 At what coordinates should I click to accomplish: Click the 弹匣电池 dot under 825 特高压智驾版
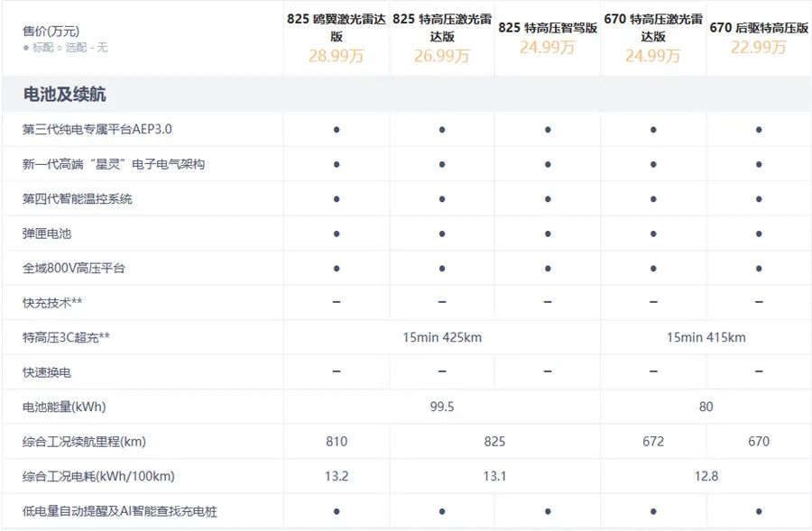548,233
